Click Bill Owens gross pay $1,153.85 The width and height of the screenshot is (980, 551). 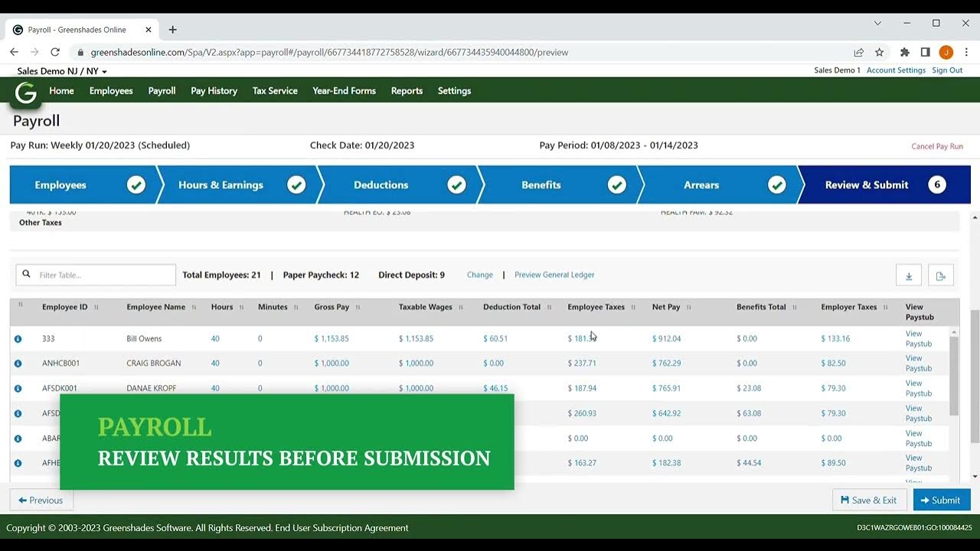332,338
